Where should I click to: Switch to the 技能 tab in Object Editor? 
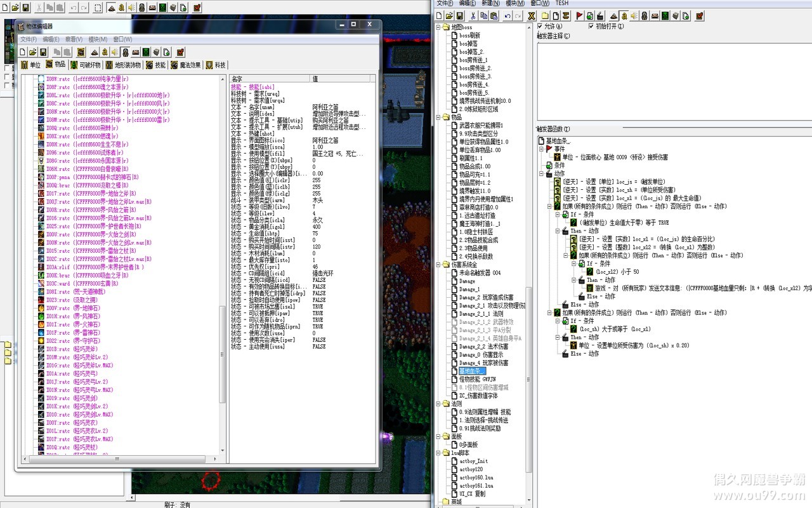coord(156,65)
